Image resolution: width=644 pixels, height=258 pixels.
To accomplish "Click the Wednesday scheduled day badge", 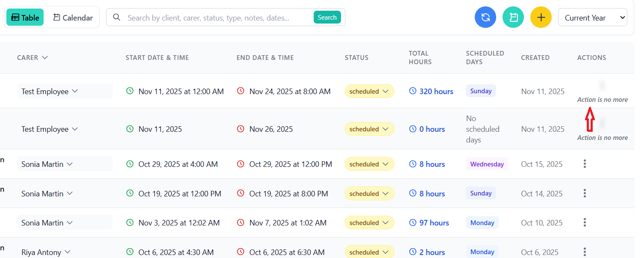I will click(487, 164).
